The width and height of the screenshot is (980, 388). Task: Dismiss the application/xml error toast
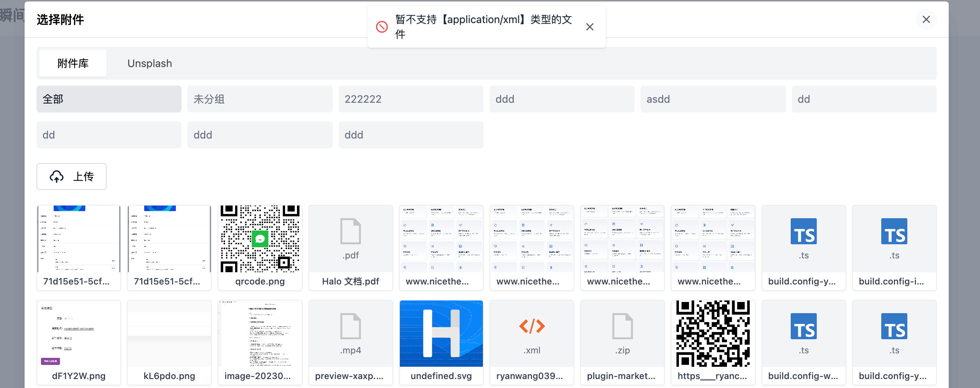[x=589, y=26]
